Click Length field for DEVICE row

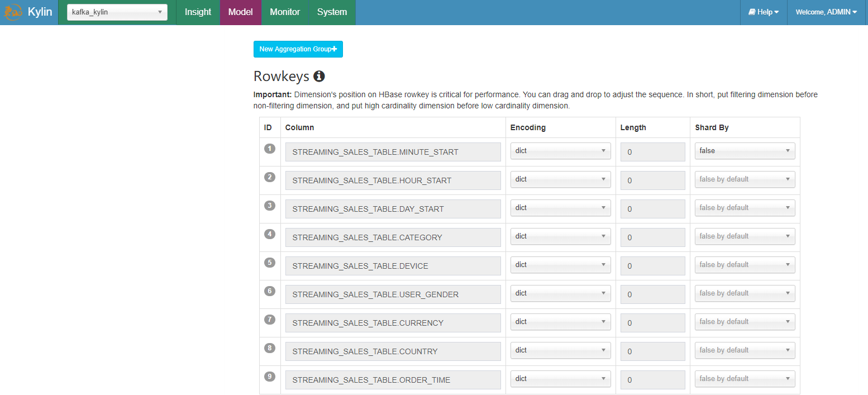[x=653, y=266]
